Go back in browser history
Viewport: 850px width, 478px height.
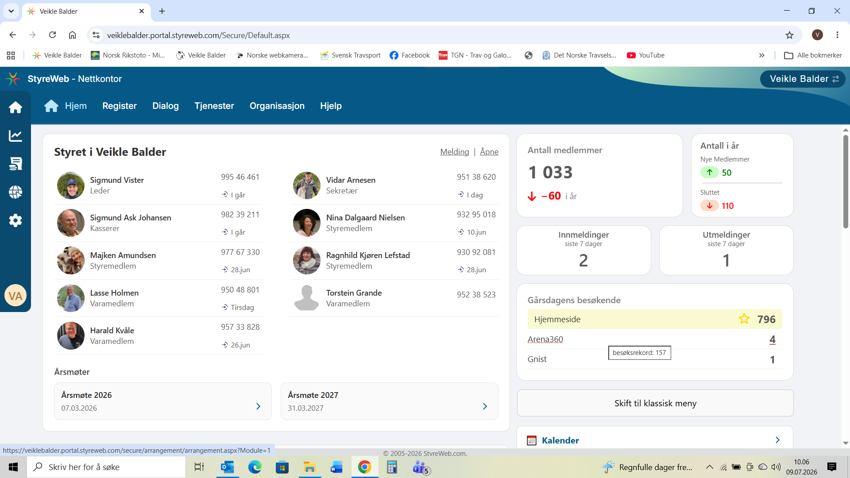[x=12, y=35]
